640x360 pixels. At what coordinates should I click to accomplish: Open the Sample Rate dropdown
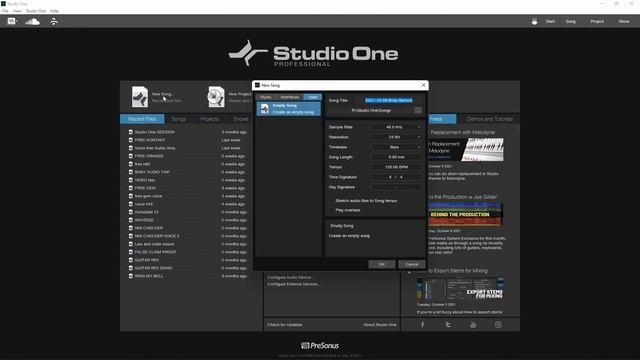[x=396, y=127]
